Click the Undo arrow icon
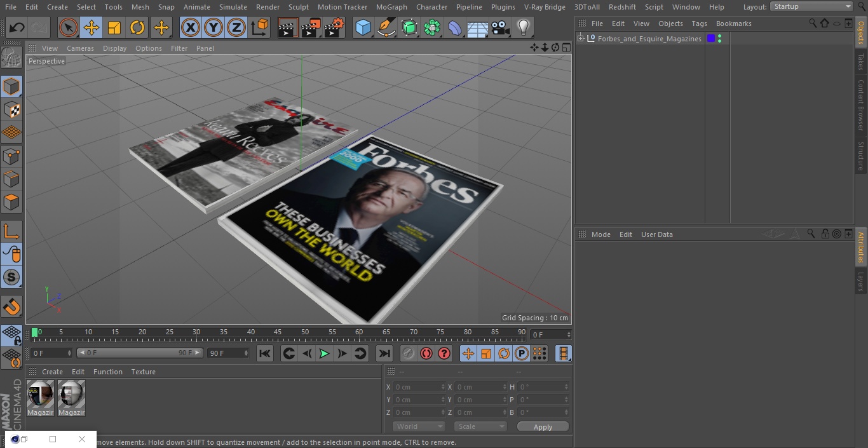This screenshot has width=868, height=448. click(x=17, y=28)
